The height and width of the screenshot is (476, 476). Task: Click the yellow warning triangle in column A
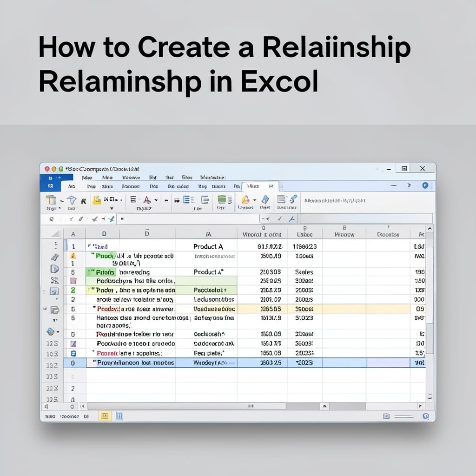pyautogui.click(x=73, y=256)
